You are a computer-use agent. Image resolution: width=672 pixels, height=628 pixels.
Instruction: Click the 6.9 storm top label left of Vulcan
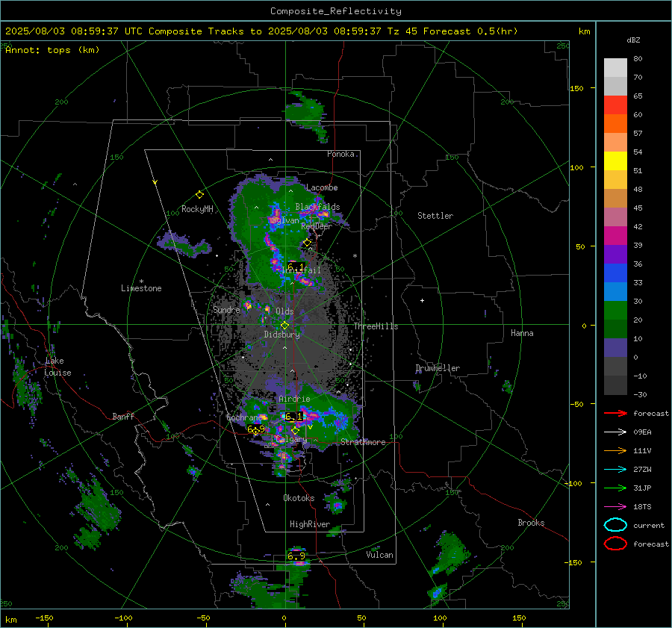296,556
